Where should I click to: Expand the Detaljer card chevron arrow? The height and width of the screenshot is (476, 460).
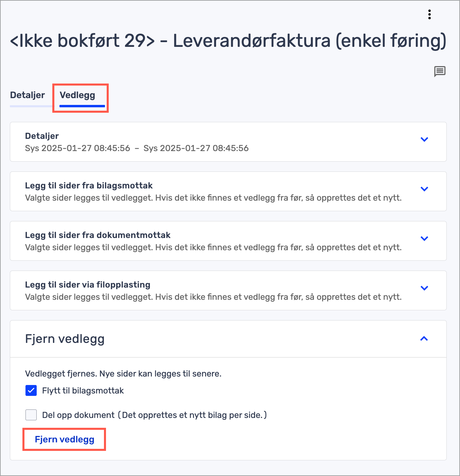click(x=424, y=139)
